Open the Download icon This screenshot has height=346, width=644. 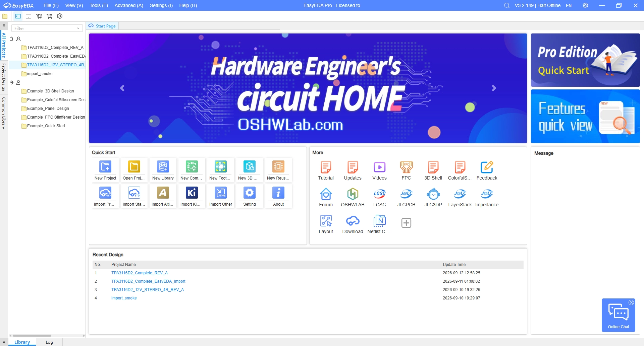353,221
